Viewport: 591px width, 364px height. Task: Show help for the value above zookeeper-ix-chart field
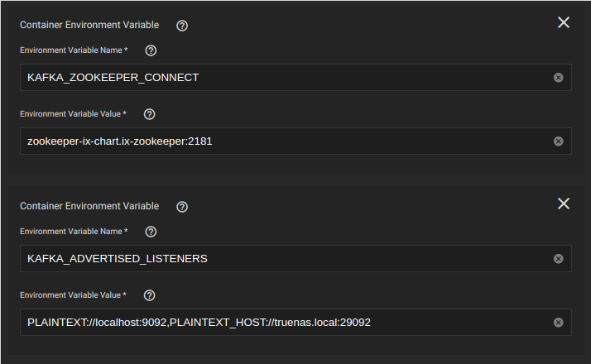point(149,114)
